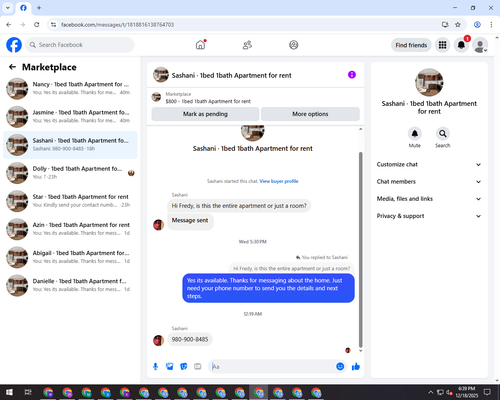Go back from Marketplace chats list
The image size is (500, 400).
[x=12, y=67]
